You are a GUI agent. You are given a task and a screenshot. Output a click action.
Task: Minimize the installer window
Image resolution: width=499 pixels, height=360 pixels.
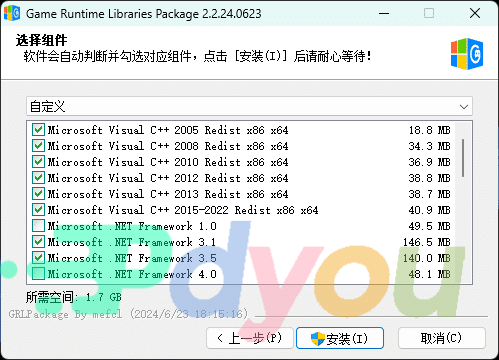click(x=384, y=13)
